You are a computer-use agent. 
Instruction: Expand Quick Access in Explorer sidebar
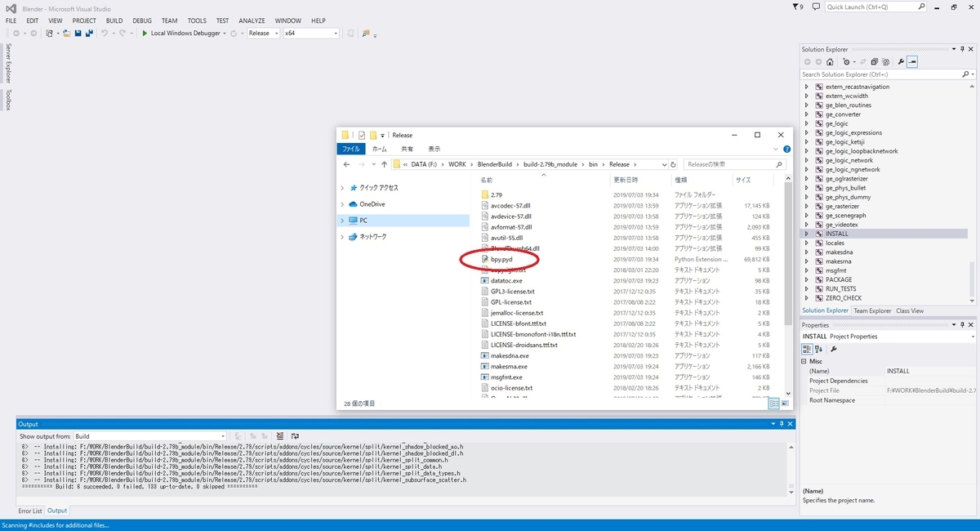tap(343, 187)
